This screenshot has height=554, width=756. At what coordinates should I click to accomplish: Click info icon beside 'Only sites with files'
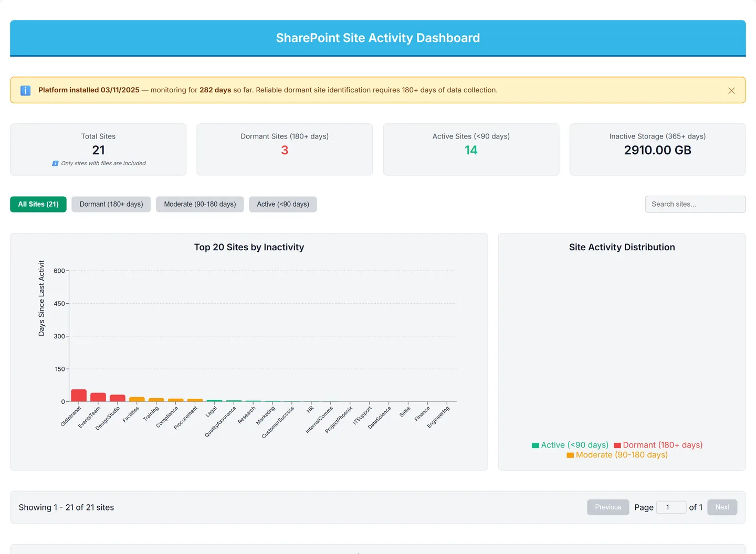click(55, 164)
